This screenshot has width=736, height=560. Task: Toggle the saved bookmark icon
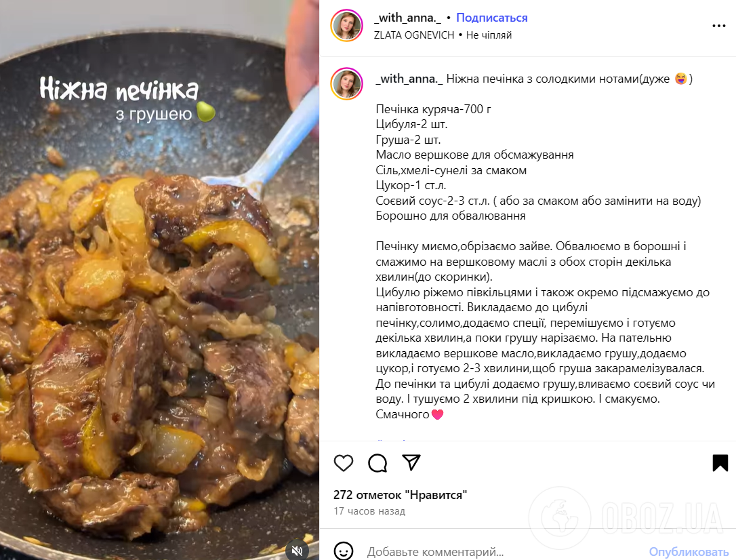click(720, 463)
